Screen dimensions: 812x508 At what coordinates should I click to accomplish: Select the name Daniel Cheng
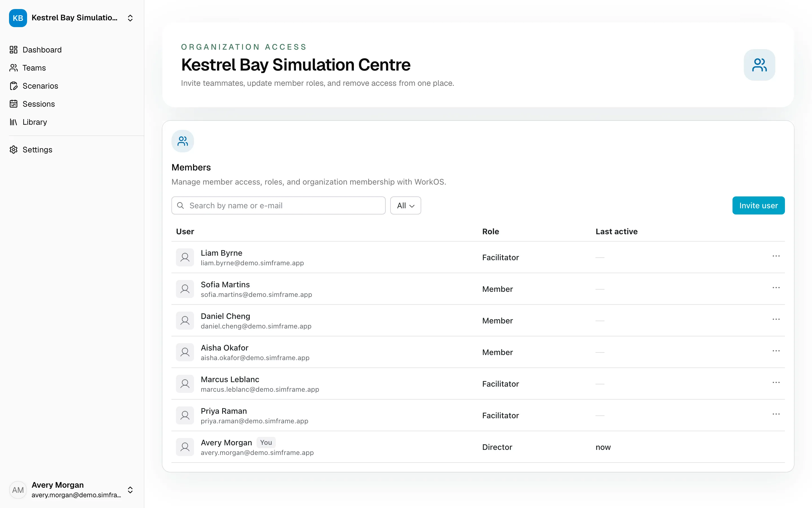(226, 316)
